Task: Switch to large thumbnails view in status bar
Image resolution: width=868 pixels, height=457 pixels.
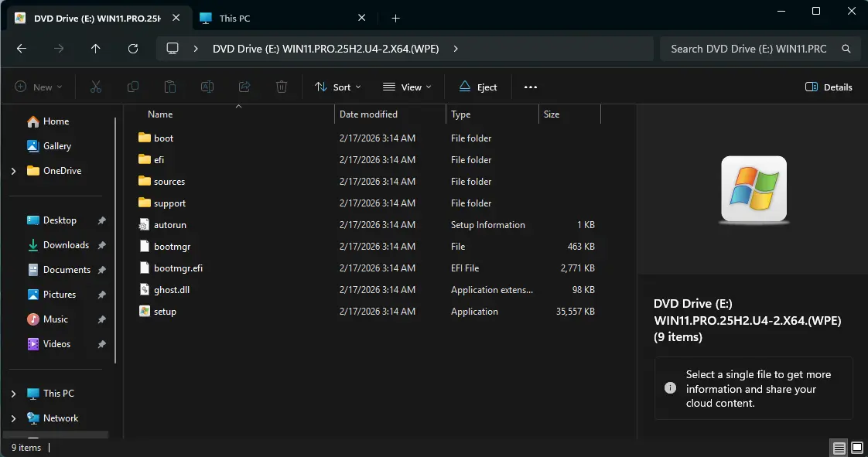Action: click(x=857, y=448)
